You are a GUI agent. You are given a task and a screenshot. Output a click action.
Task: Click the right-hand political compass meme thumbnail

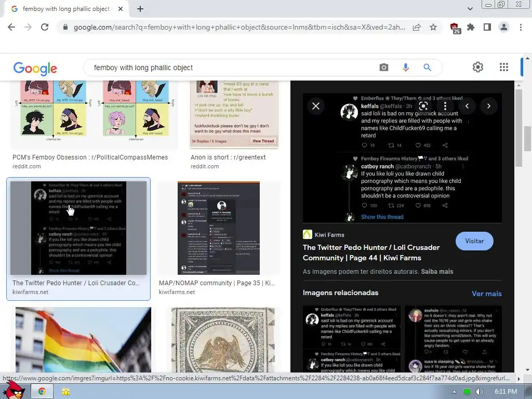pos(136,111)
